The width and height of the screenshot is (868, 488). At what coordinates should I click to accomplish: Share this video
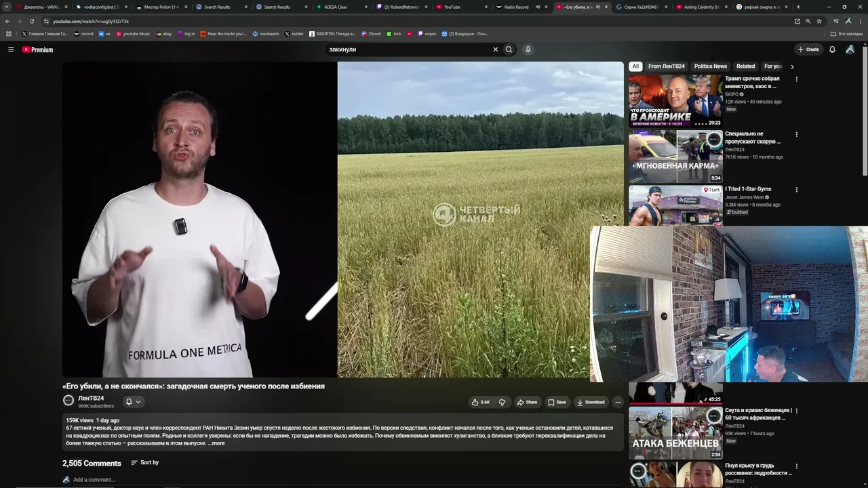527,402
